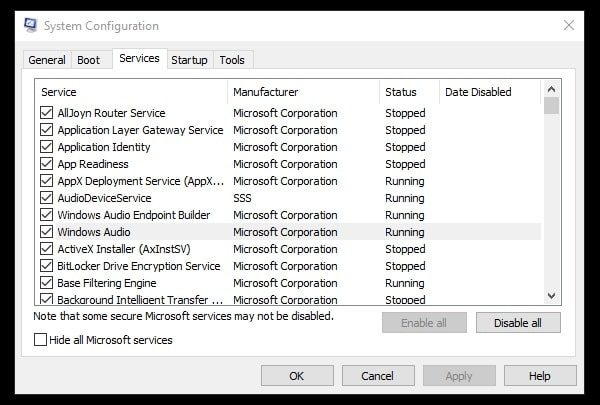
Task: Close the System Configuration window
Action: click(x=569, y=25)
